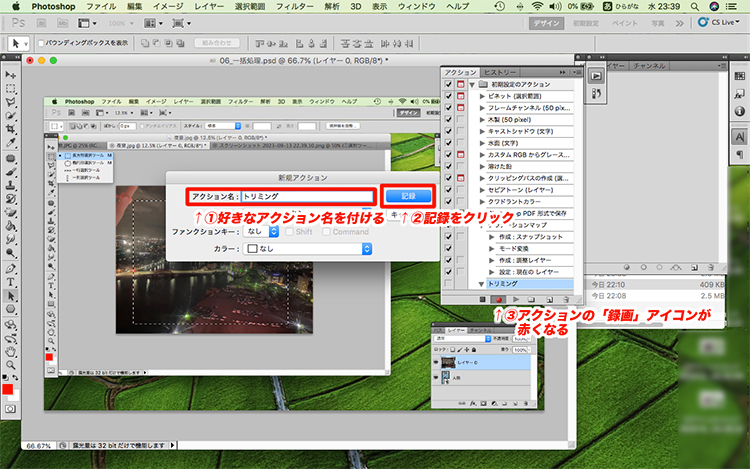Click the アクション名 text field

[x=307, y=196]
